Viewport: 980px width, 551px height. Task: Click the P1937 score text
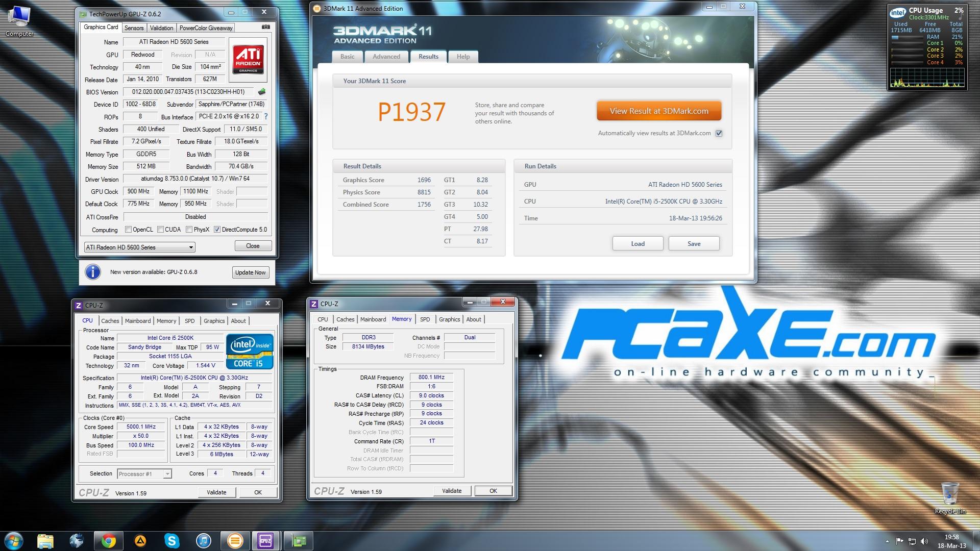click(x=412, y=112)
